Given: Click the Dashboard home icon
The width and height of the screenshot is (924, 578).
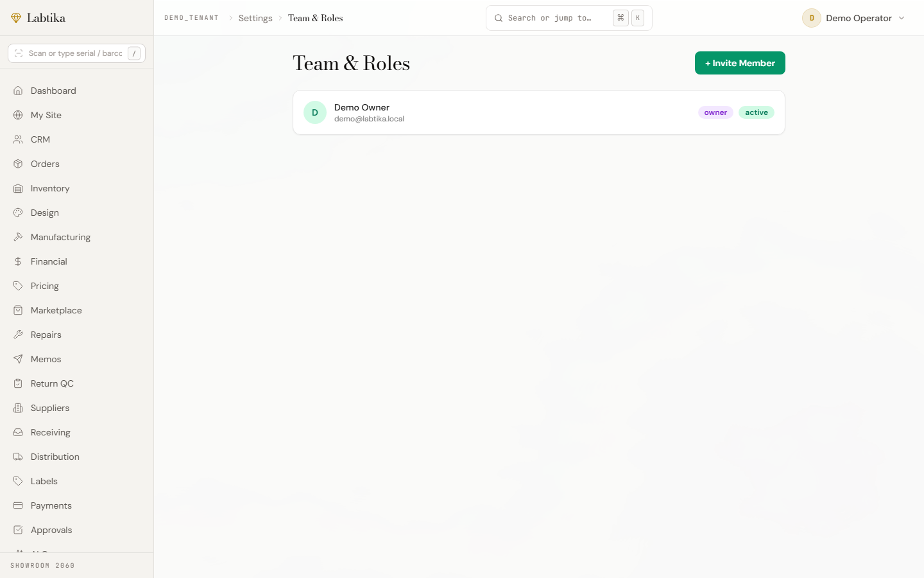Looking at the screenshot, I should (18, 91).
